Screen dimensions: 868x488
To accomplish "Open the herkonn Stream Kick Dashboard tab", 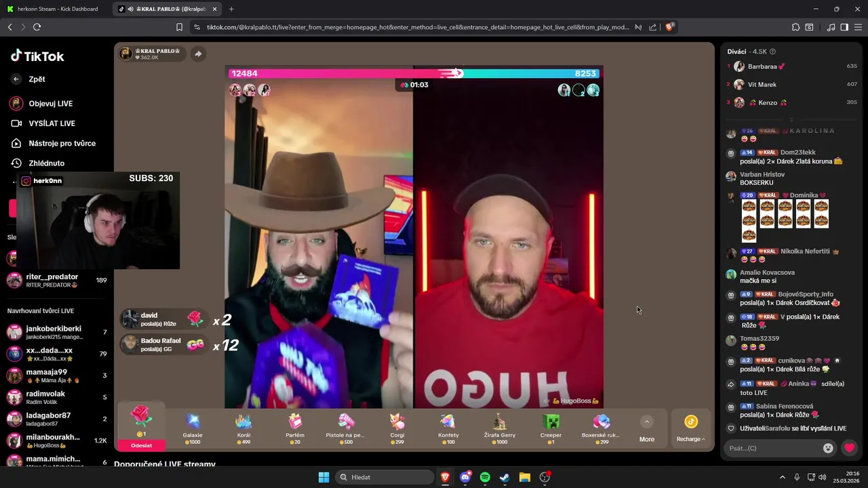I will [x=56, y=9].
